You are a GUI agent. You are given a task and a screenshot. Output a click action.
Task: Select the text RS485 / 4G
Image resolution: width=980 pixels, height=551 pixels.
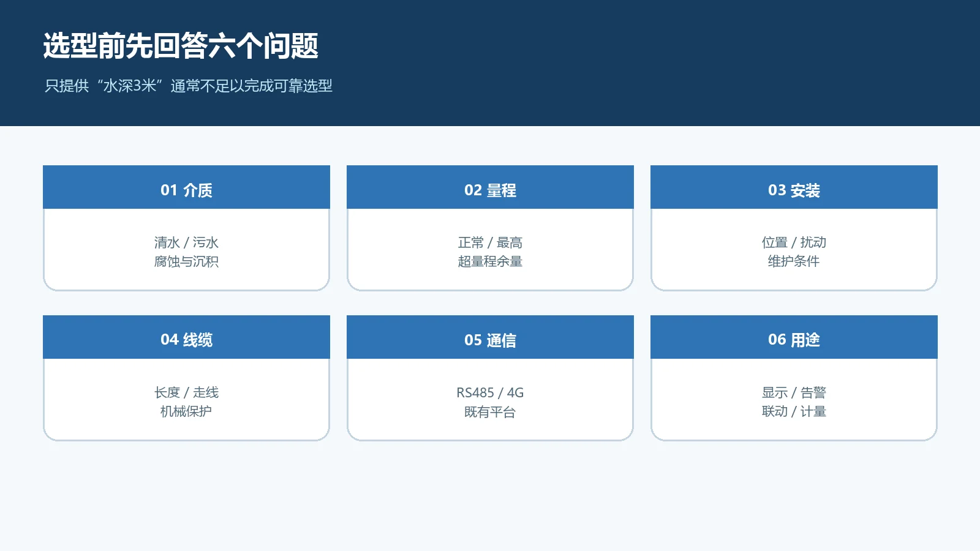pos(490,392)
